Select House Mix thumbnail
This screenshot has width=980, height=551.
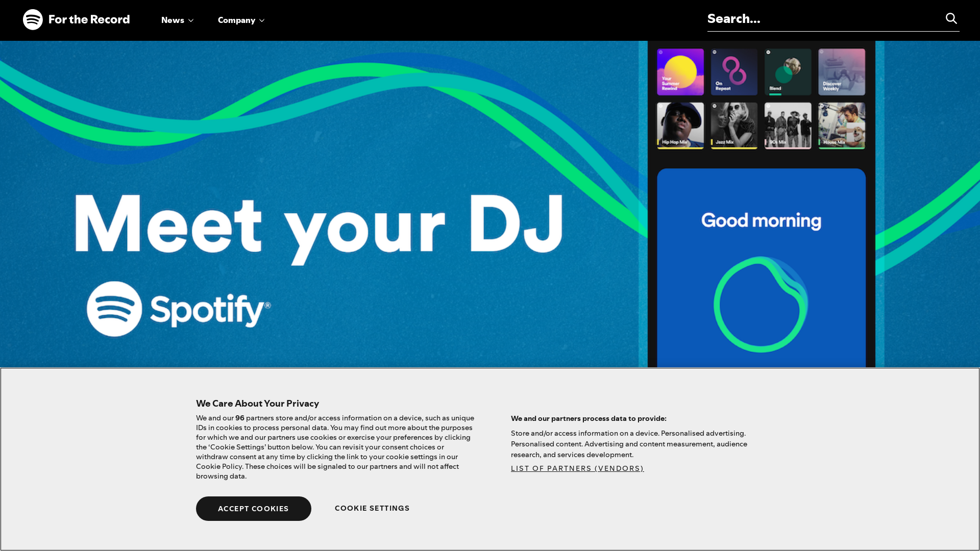[x=842, y=126]
